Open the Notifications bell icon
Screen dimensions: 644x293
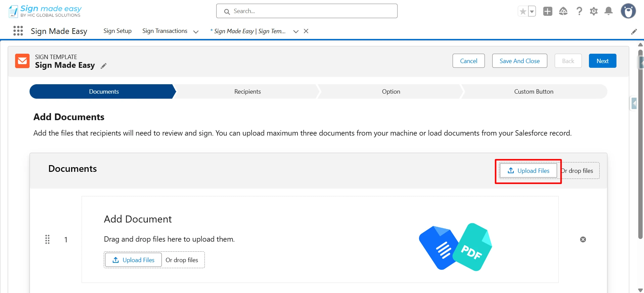[608, 11]
